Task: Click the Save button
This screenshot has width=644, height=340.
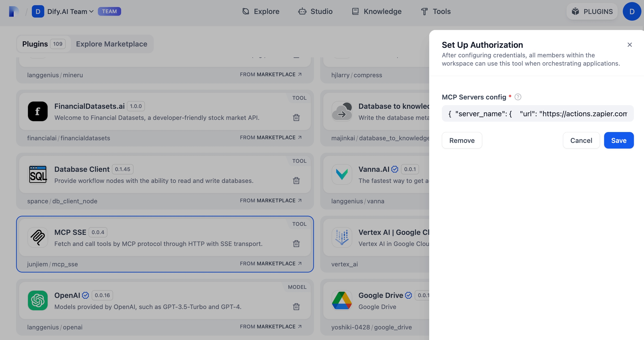Action: (x=619, y=140)
